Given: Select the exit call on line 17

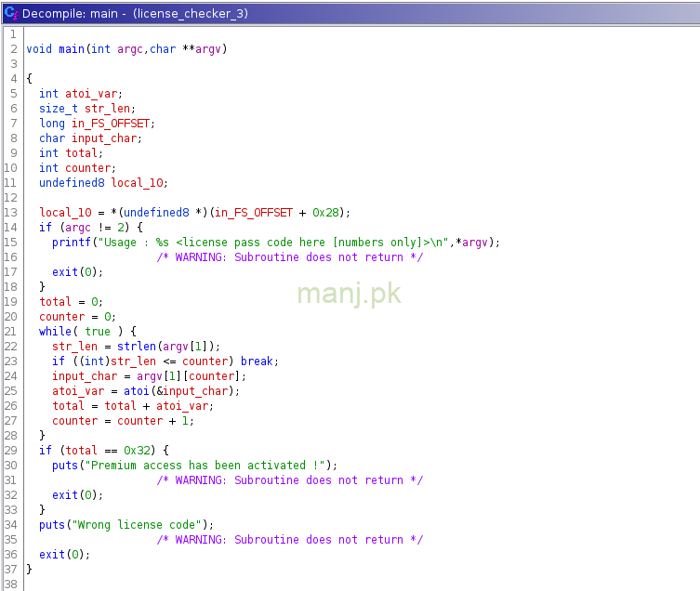Looking at the screenshot, I should point(65,272).
